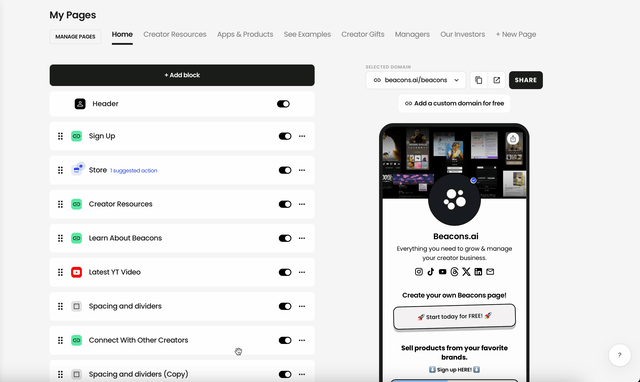Open the more options menu for Latest YT Video
This screenshot has height=382, width=640.
click(x=302, y=272)
